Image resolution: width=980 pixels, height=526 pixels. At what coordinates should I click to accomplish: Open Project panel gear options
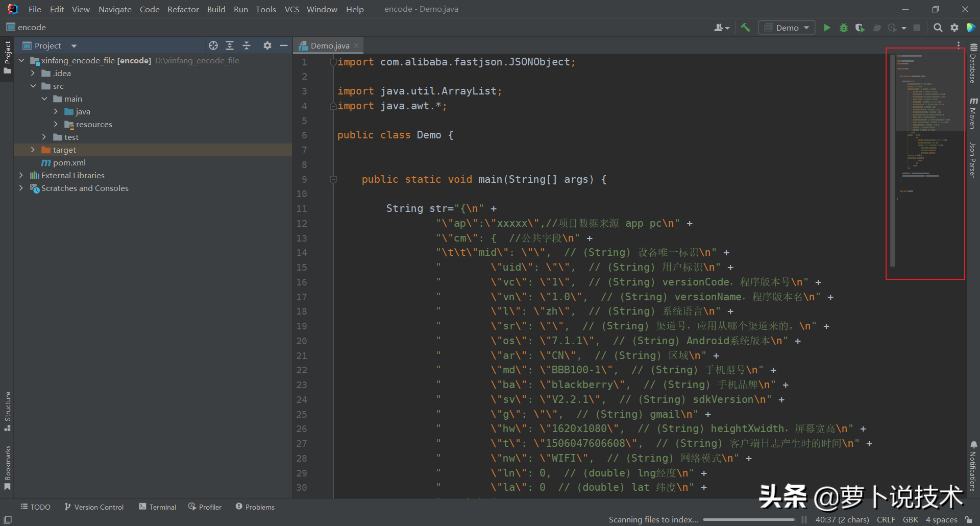(267, 45)
